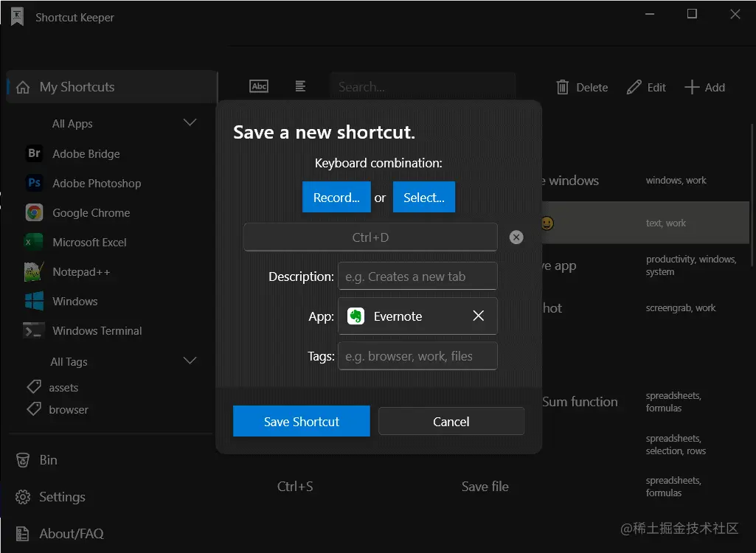Click the Select... button
Image resolution: width=756 pixels, height=553 pixels.
pos(424,197)
